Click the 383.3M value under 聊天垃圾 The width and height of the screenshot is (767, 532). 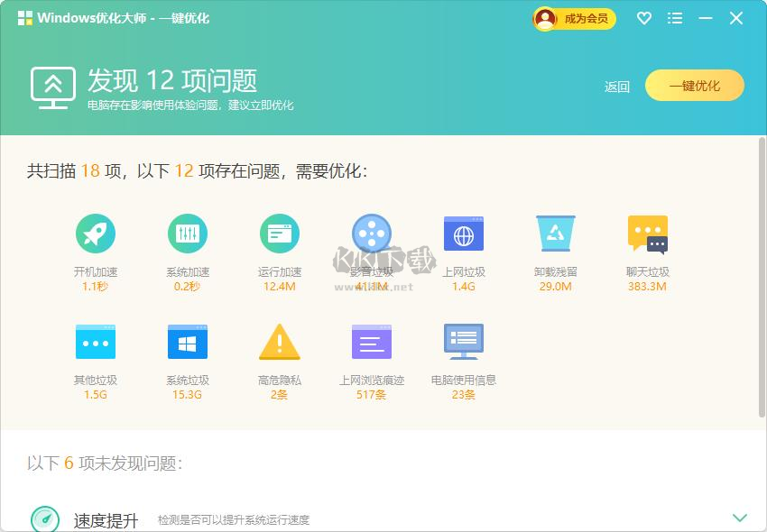click(x=647, y=287)
